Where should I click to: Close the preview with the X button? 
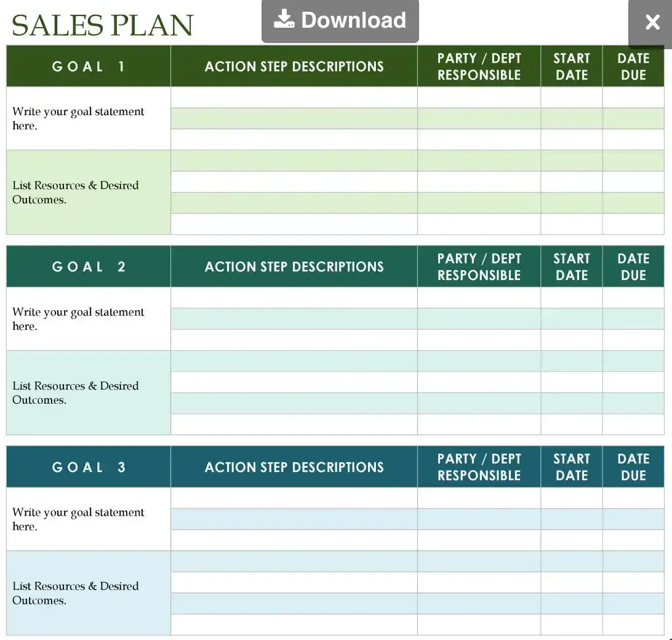pyautogui.click(x=652, y=23)
